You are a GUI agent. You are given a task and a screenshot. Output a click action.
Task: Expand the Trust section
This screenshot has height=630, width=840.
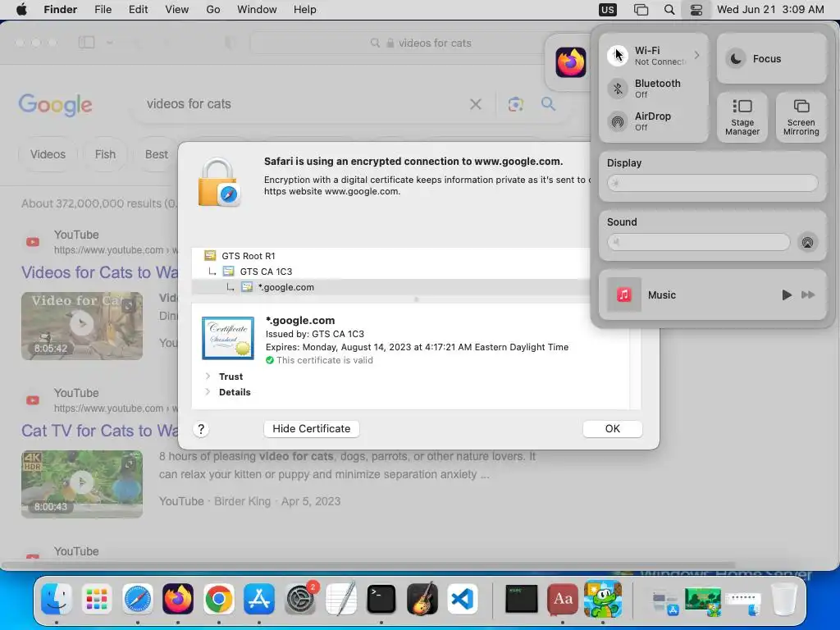tap(208, 377)
